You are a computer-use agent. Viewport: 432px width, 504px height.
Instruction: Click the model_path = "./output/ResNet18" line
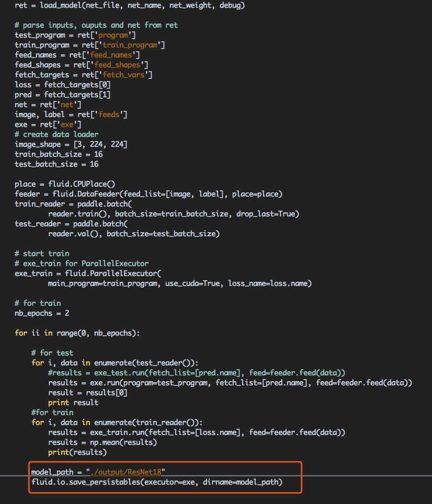click(x=98, y=472)
